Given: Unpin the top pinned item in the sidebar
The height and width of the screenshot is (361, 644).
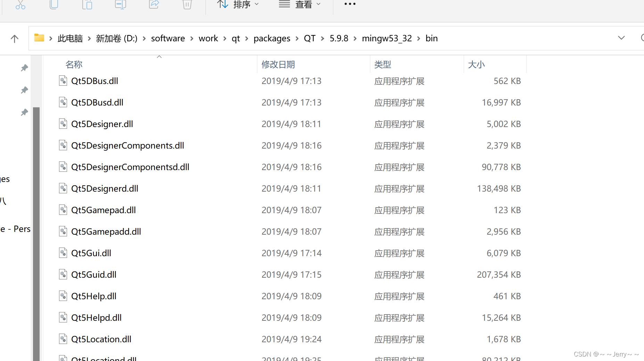Looking at the screenshot, I should pyautogui.click(x=24, y=68).
